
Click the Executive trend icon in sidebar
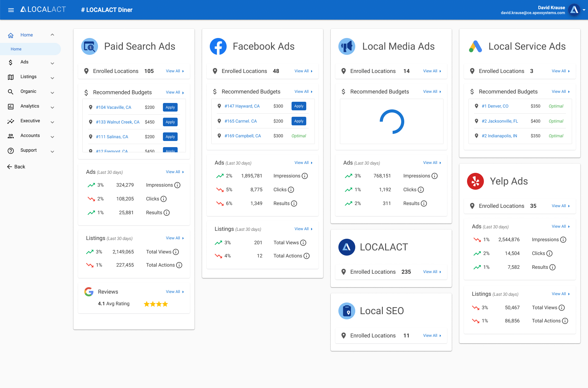(x=11, y=121)
